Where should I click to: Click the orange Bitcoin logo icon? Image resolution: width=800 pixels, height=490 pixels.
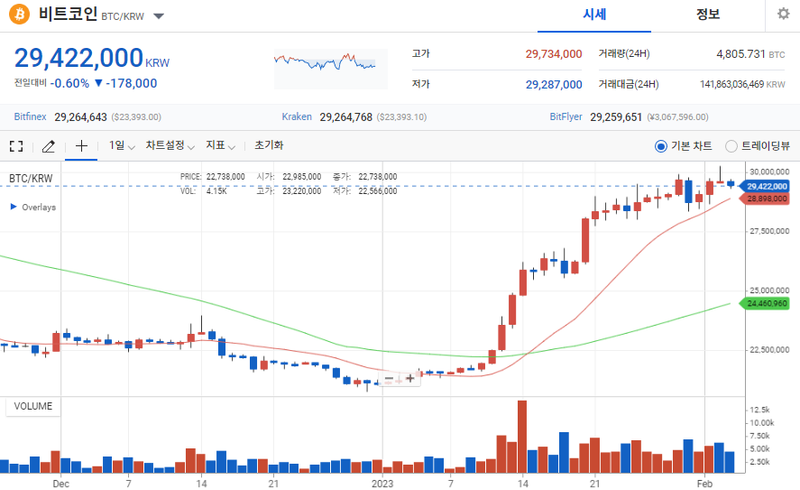tap(19, 14)
